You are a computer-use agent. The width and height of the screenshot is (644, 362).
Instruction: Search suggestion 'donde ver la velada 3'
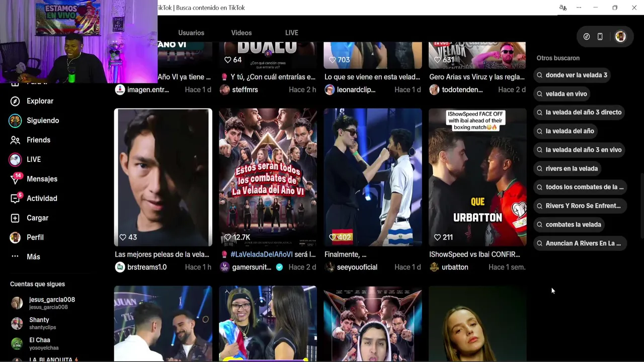(573, 75)
